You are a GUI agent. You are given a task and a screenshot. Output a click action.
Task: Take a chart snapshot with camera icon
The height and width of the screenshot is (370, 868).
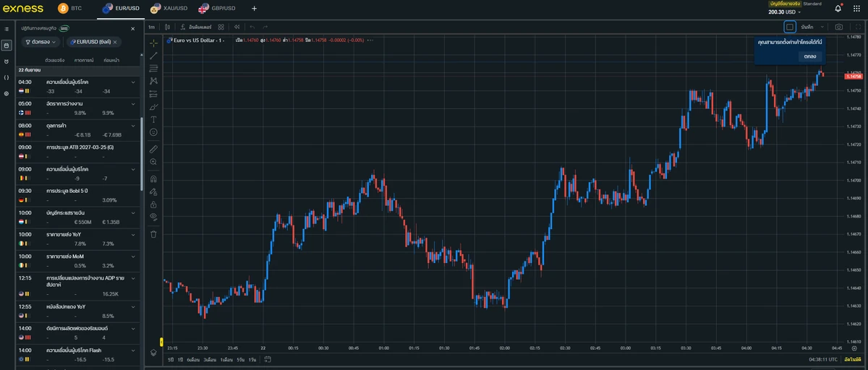click(839, 27)
